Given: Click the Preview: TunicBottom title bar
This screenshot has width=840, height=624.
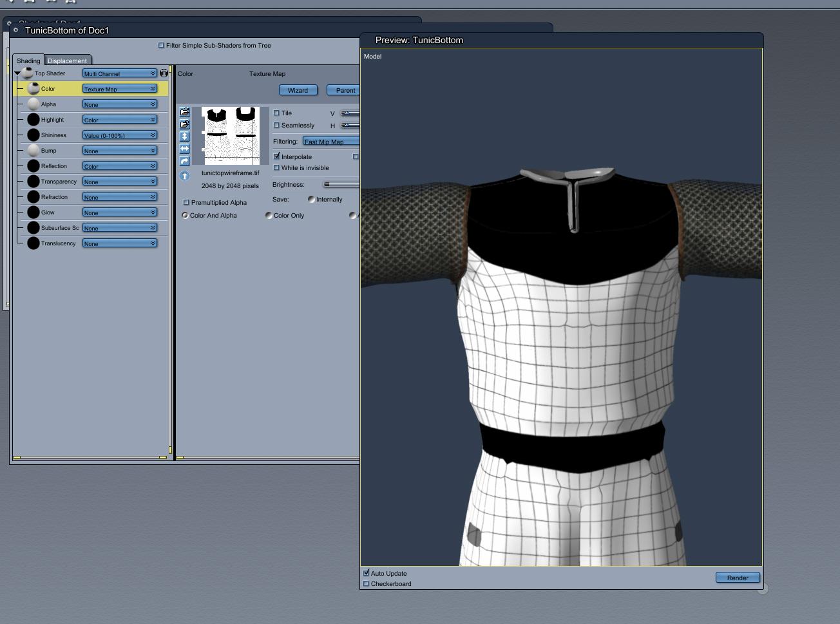Looking at the screenshot, I should coord(561,40).
